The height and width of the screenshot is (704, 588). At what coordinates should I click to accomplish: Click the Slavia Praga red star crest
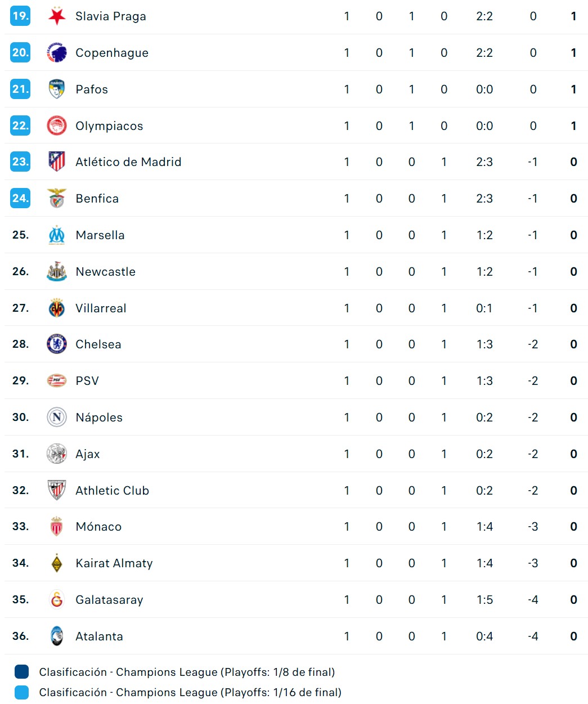click(x=56, y=16)
